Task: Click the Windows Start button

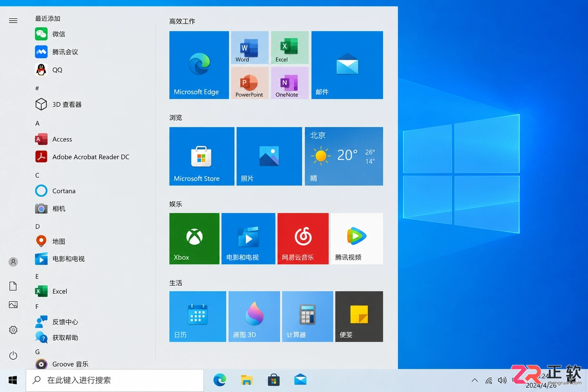Action: tap(13, 380)
